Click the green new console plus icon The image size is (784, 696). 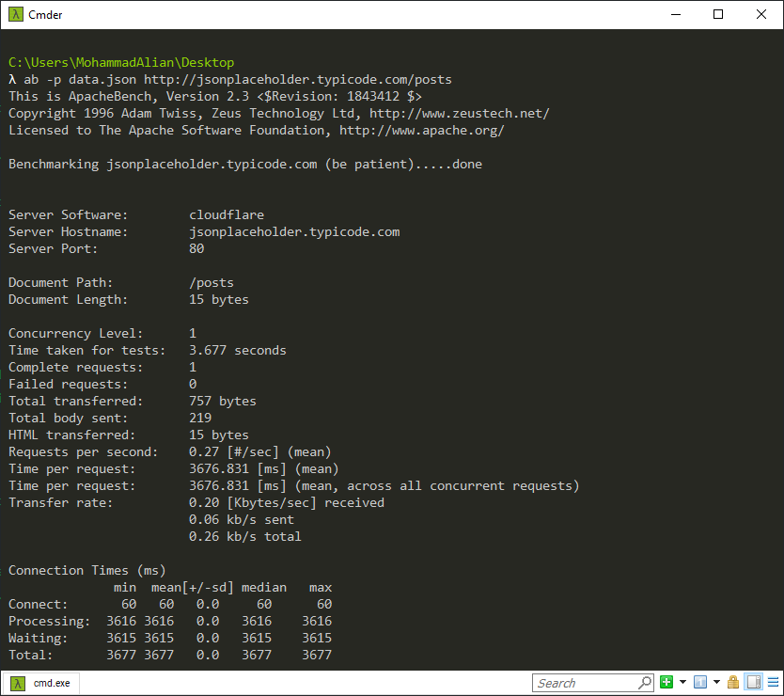[666, 683]
